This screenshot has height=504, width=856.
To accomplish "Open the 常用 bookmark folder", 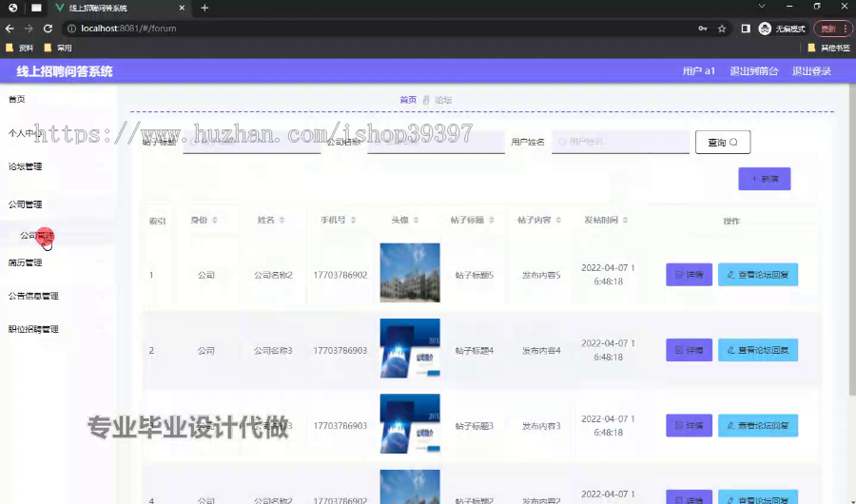I will pyautogui.click(x=58, y=48).
